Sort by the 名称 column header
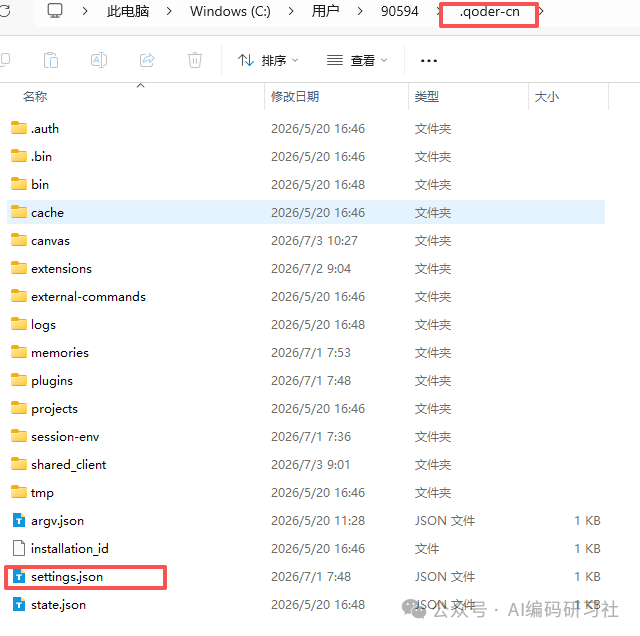640x636 pixels. coord(35,97)
